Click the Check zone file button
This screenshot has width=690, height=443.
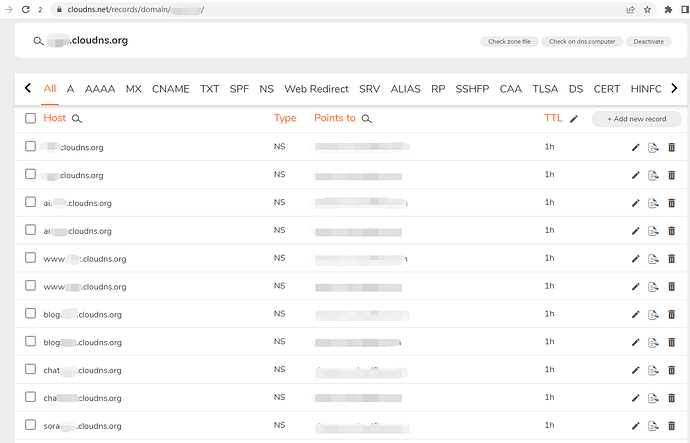(x=509, y=41)
